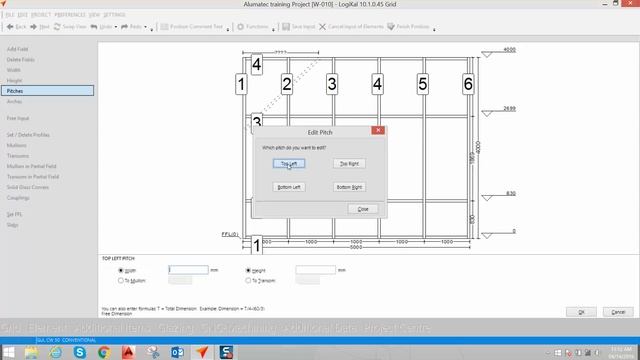
Task: Open overflow arrow after Redo group
Action: (x=152, y=29)
